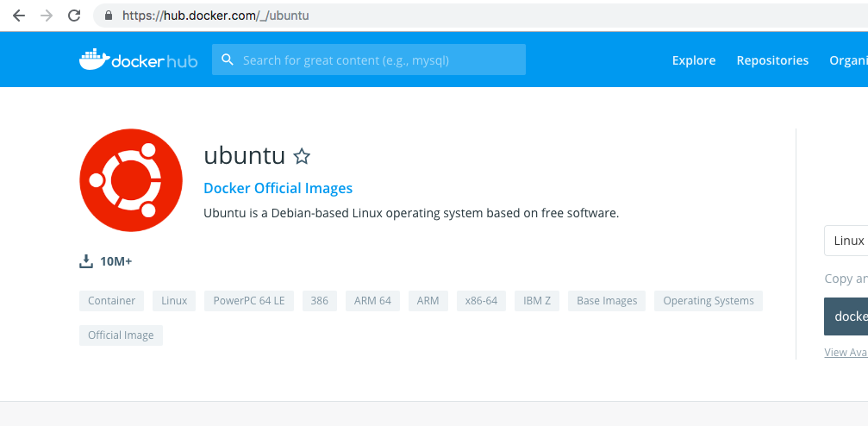Open the Repositories menu item
This screenshot has width=868, height=426.
(772, 60)
